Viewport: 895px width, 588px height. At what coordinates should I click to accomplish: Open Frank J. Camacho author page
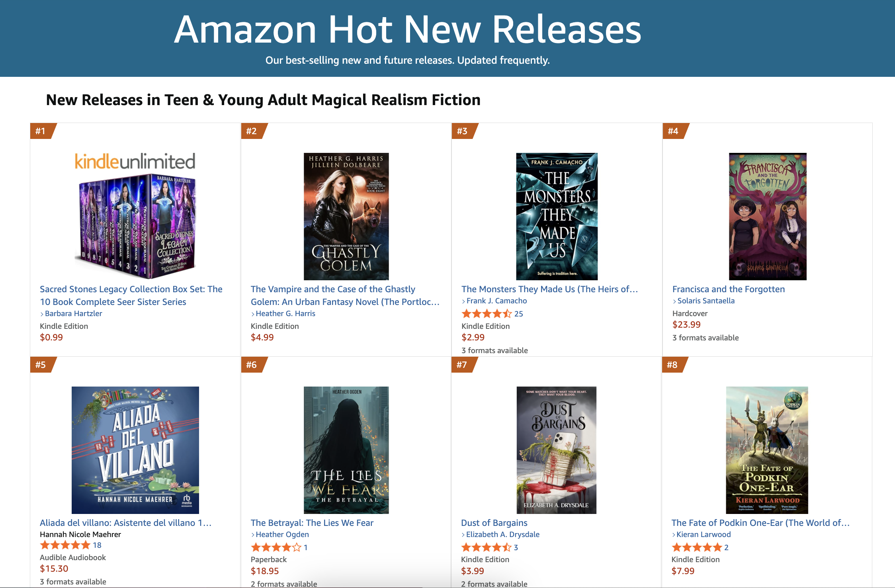[x=496, y=301]
